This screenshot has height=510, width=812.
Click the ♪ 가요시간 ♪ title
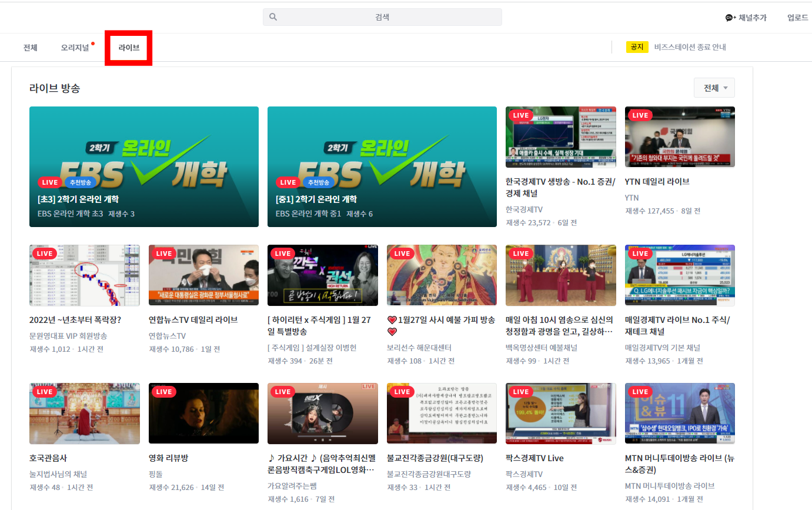pos(322,464)
